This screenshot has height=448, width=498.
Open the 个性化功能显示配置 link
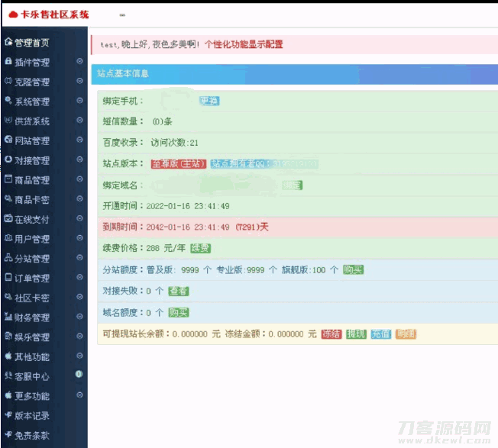(244, 44)
